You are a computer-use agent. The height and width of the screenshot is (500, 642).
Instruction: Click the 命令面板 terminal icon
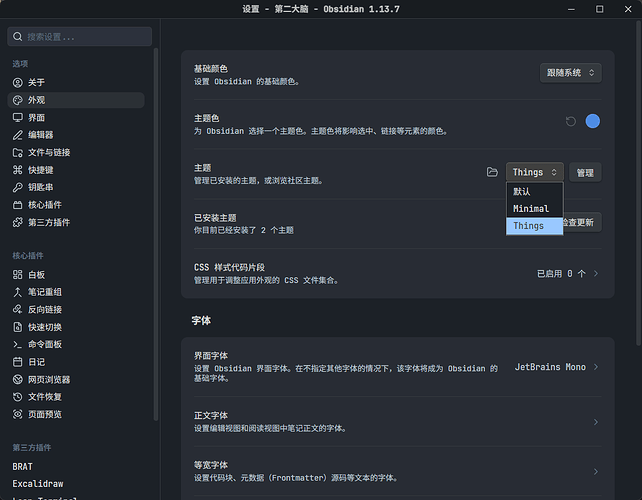(18, 344)
